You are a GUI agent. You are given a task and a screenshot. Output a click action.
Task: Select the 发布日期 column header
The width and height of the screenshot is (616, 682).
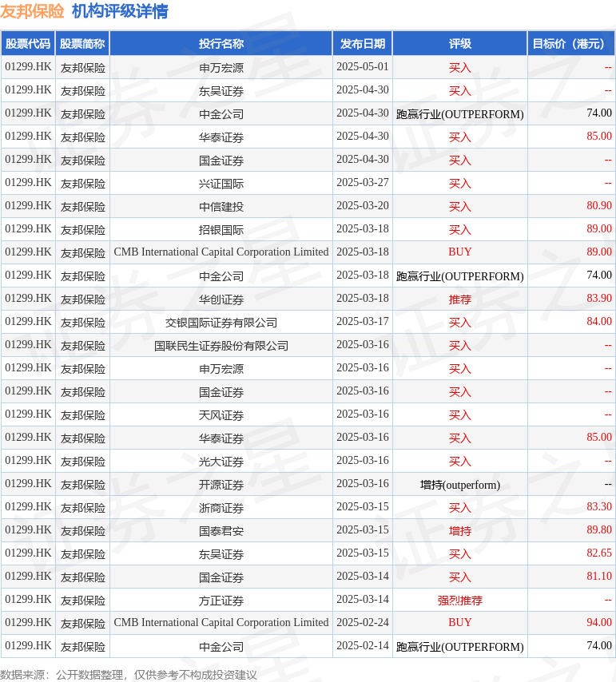(363, 43)
